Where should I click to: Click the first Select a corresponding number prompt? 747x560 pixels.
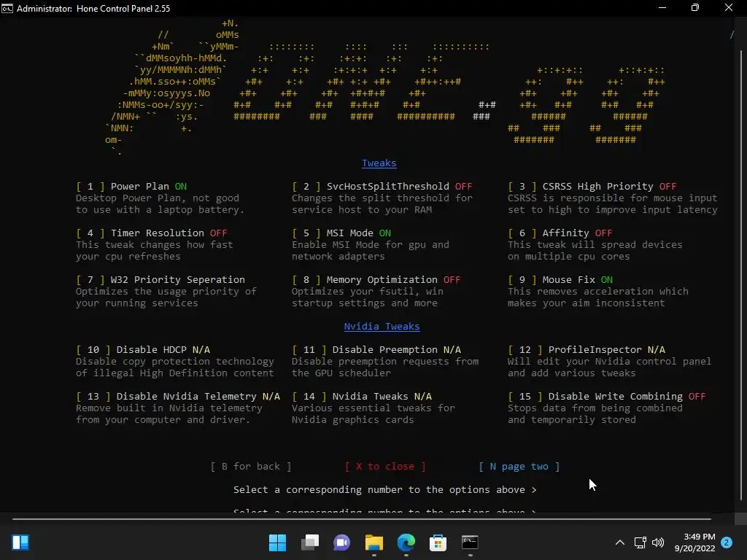click(385, 489)
